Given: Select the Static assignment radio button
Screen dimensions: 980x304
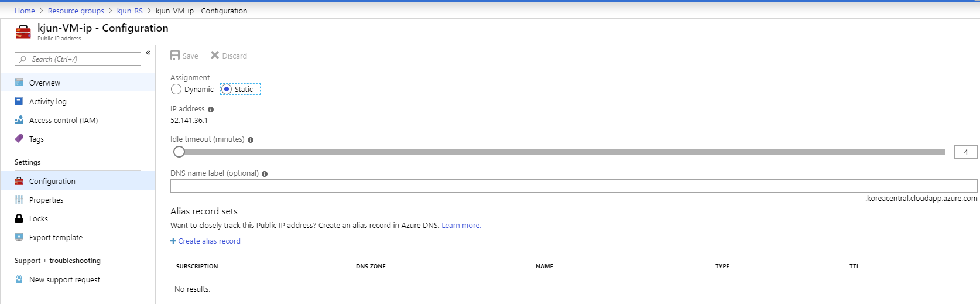Looking at the screenshot, I should tap(227, 89).
